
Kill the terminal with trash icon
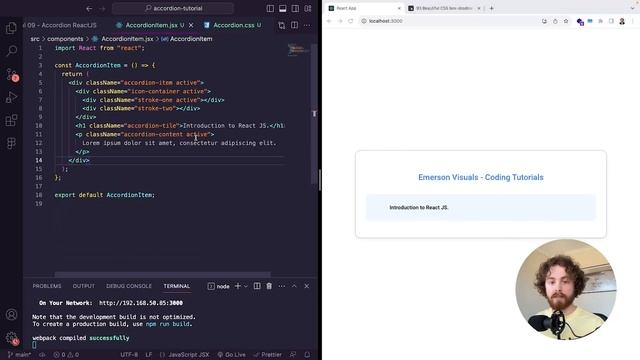[269, 286]
